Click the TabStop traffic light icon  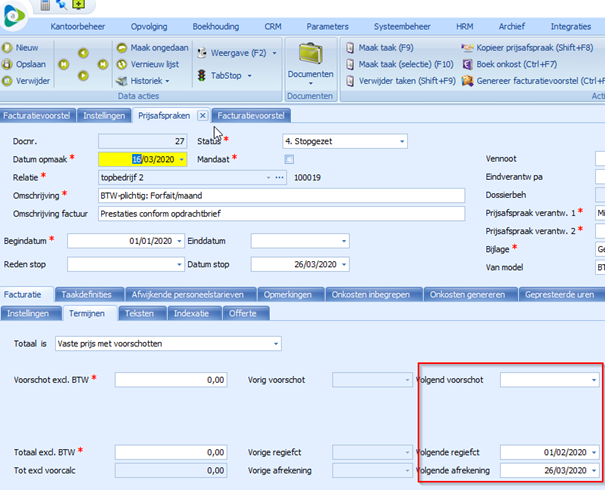[x=201, y=76]
